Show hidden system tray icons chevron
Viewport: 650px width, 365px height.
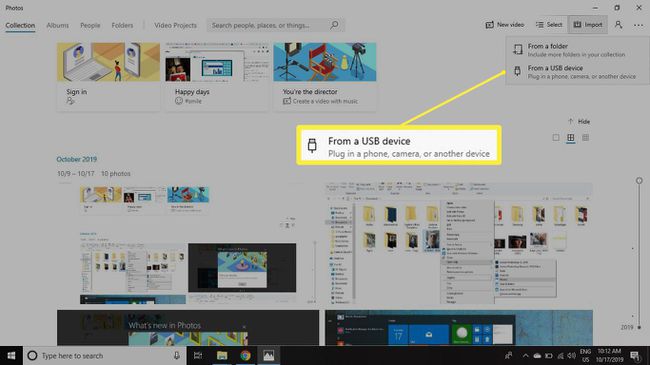(525, 356)
